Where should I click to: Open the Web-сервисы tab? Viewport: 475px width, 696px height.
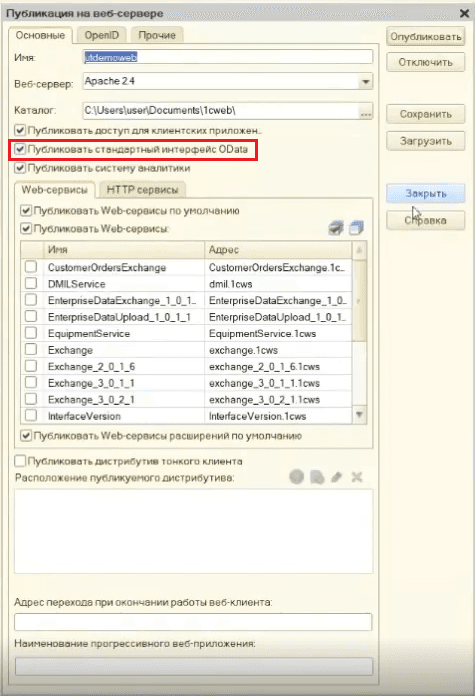coord(55,190)
